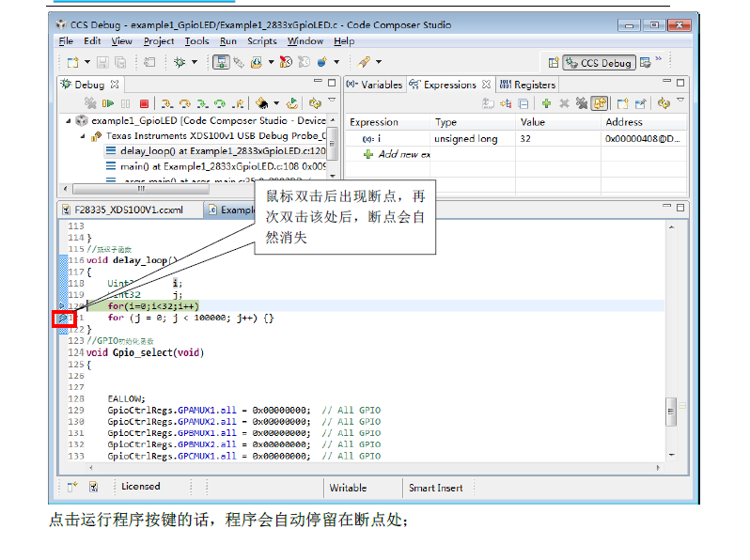Click Assembly Step Over green icon
Screen dimensions: 750x560
pos(220,103)
